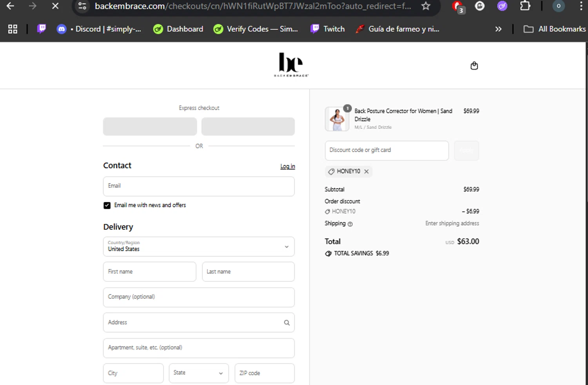The width and height of the screenshot is (588, 385).
Task: Click the address bar URL
Action: click(x=253, y=6)
